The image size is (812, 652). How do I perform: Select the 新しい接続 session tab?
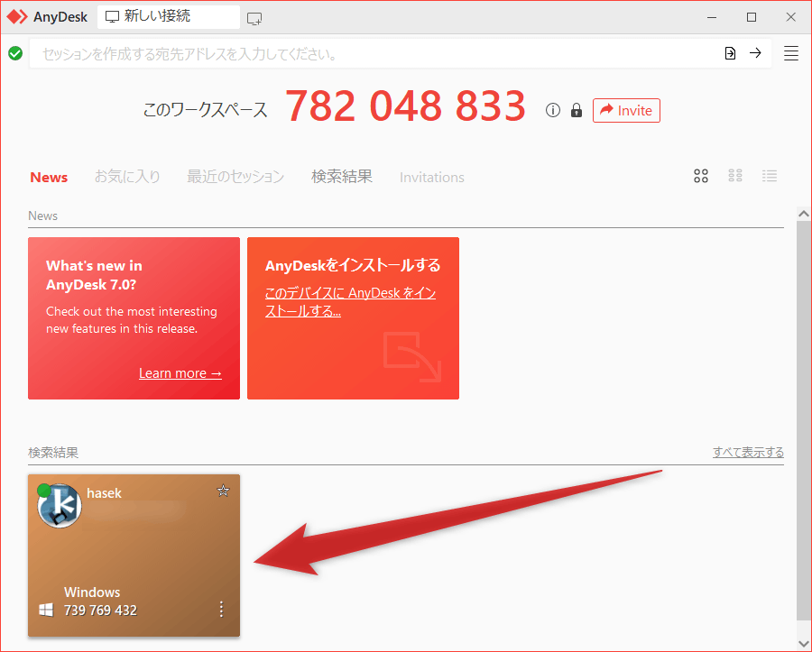tap(169, 17)
